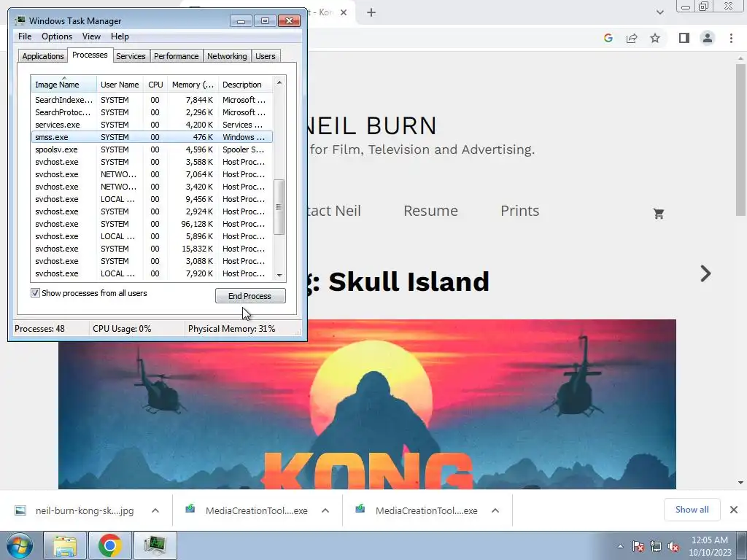Viewport: 747px width, 560px height.
Task: Open the Prints link on website
Action: pos(519,211)
